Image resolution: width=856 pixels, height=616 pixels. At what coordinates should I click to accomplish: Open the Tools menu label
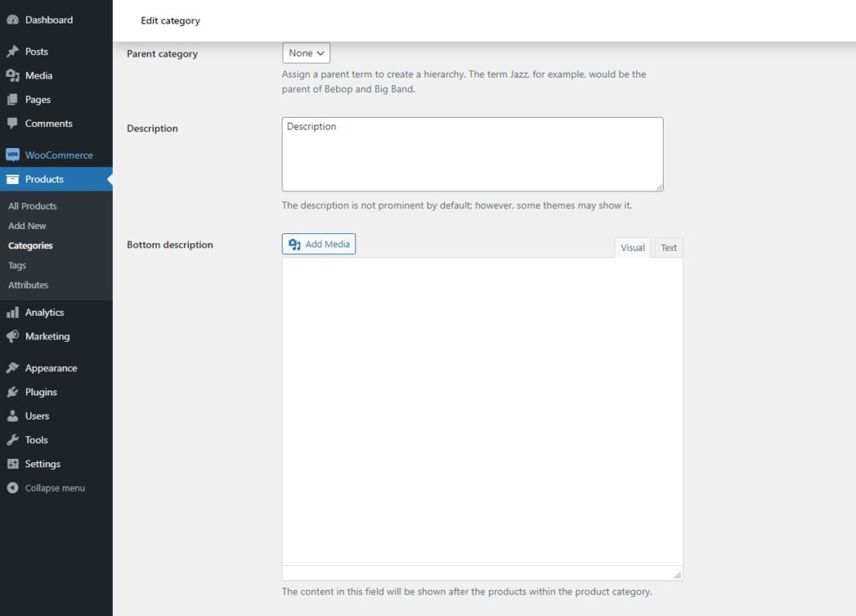(36, 440)
